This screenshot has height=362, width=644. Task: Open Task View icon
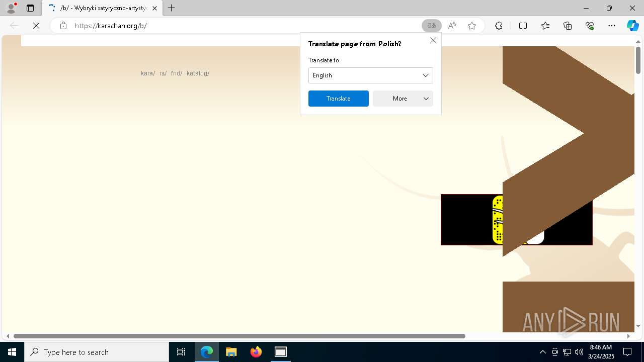point(181,352)
